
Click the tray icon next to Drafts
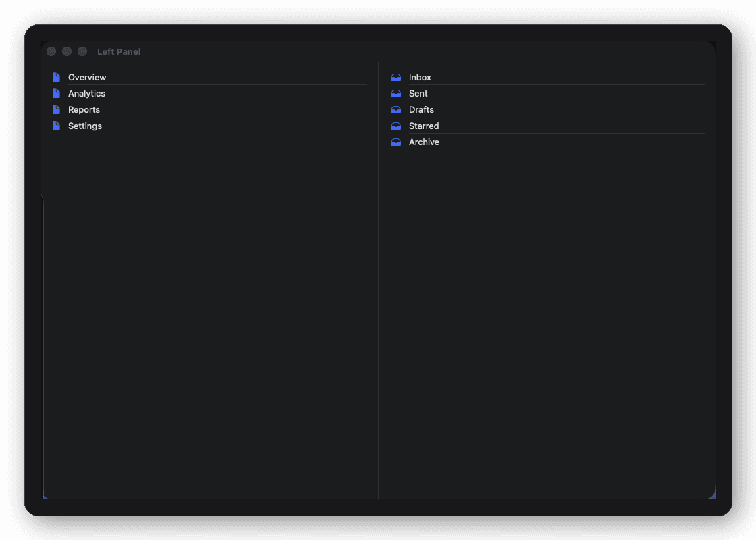396,109
